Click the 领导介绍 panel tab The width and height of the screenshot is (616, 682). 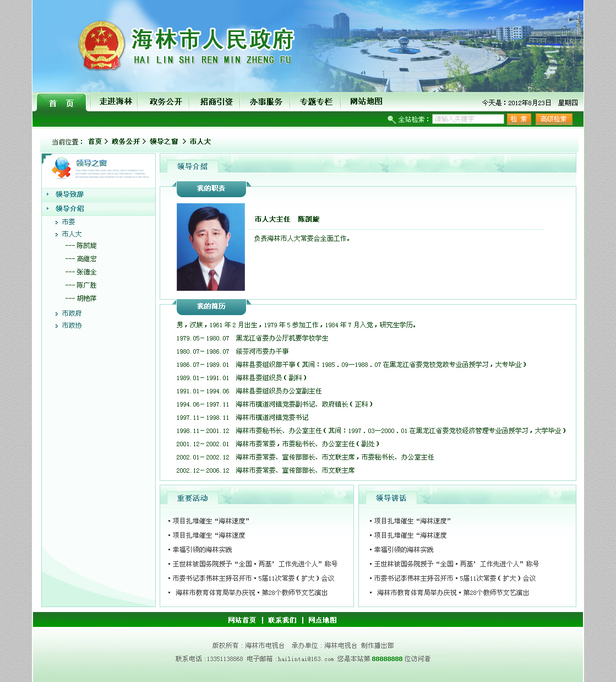(192, 166)
